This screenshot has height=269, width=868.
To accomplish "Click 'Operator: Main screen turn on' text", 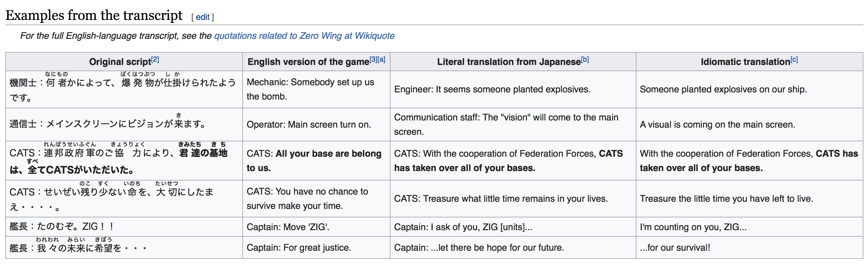I will click(x=308, y=125).
